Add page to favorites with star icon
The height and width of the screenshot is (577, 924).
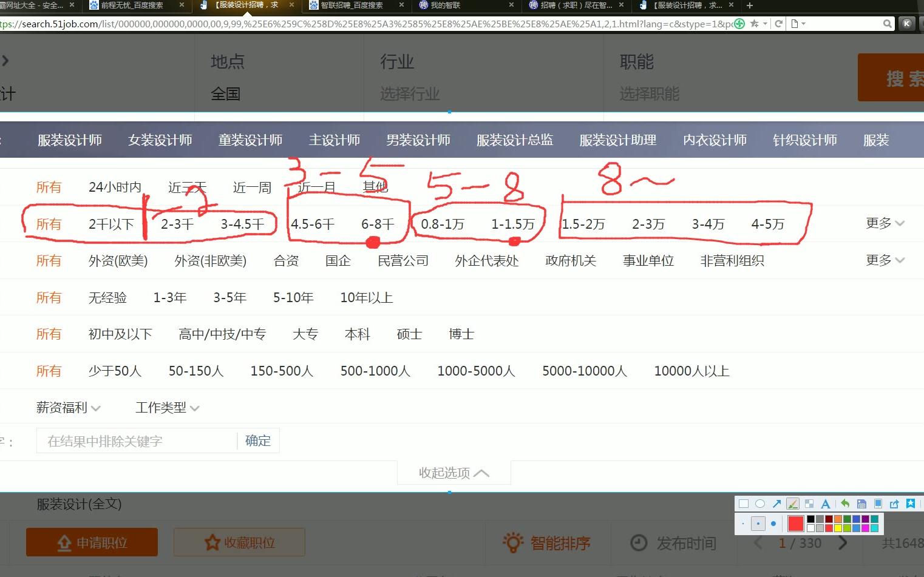tap(754, 24)
